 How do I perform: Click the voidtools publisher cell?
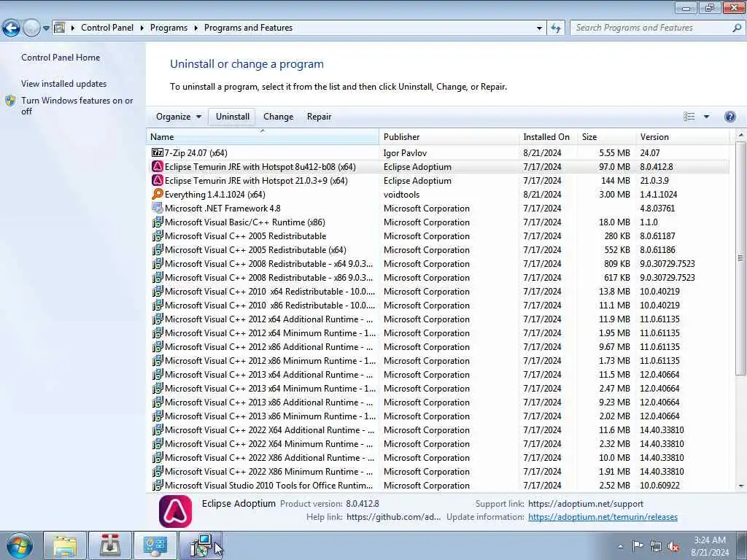[402, 194]
